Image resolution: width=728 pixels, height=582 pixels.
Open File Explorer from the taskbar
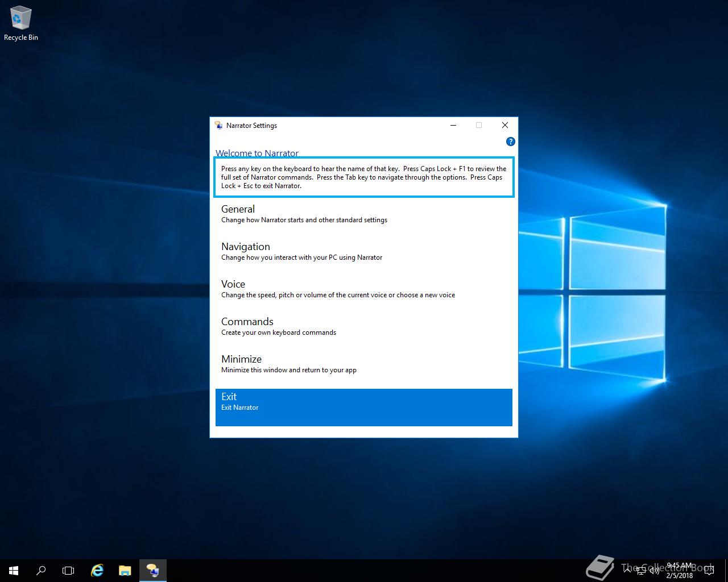125,571
